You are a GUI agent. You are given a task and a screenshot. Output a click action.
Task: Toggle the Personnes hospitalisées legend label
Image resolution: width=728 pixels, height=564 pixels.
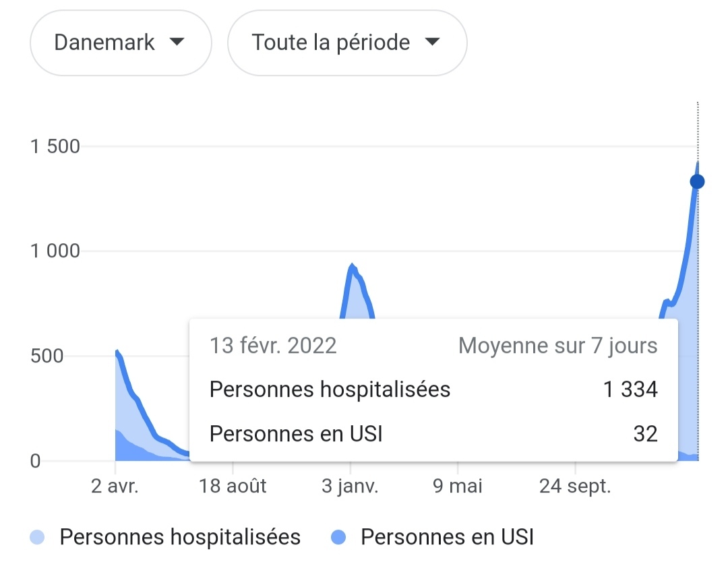(180, 537)
